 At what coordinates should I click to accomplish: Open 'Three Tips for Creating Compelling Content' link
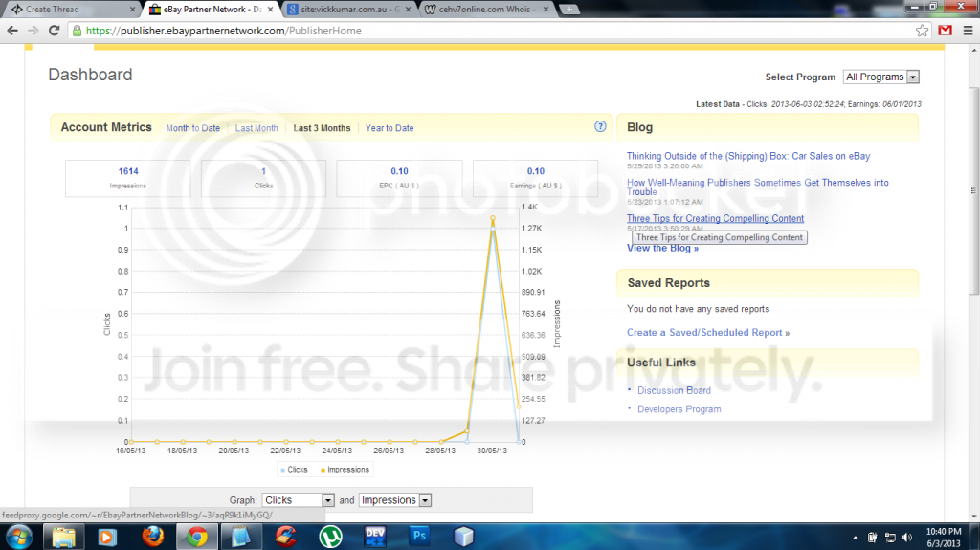[x=715, y=218]
